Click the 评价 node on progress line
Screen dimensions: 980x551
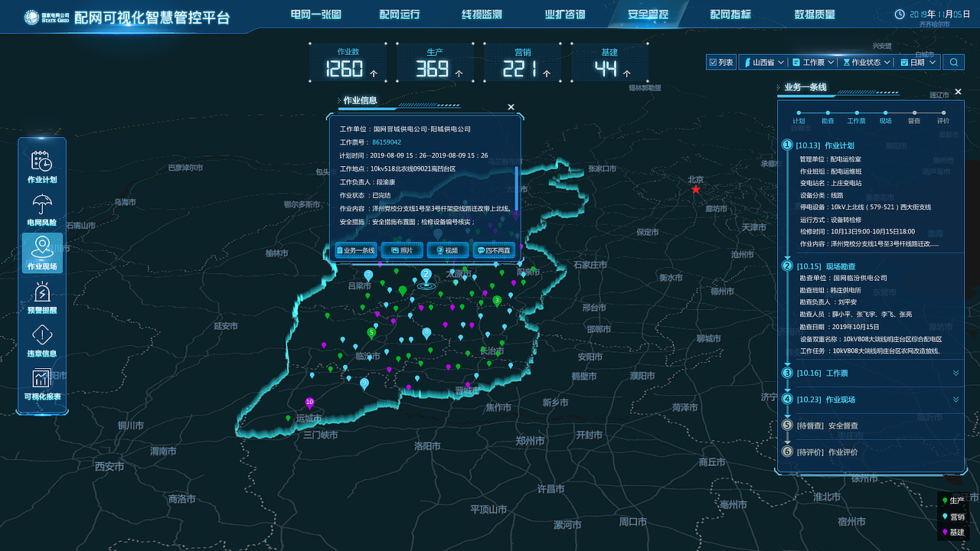point(943,112)
